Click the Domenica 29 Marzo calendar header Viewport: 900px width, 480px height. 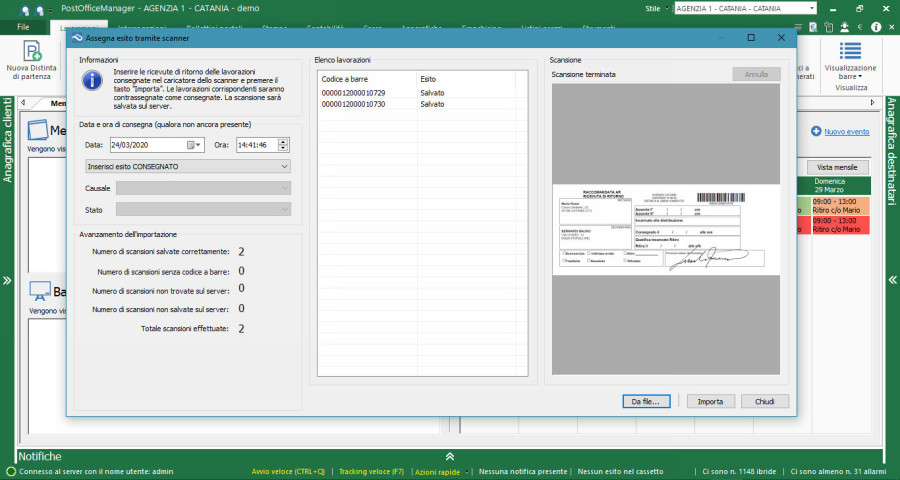coord(829,185)
